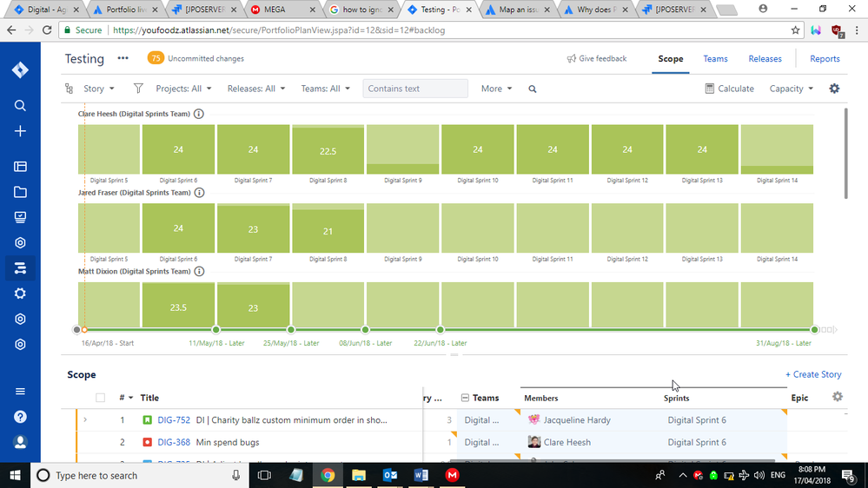Show info for Matt Dixion capacity
Screen dimensions: 868x488
pyautogui.click(x=199, y=271)
